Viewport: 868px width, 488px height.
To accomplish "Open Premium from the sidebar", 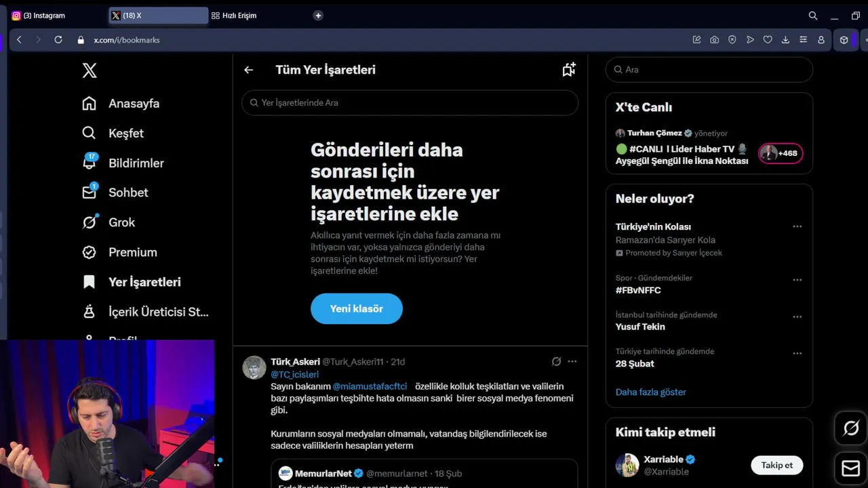I will pos(119,252).
